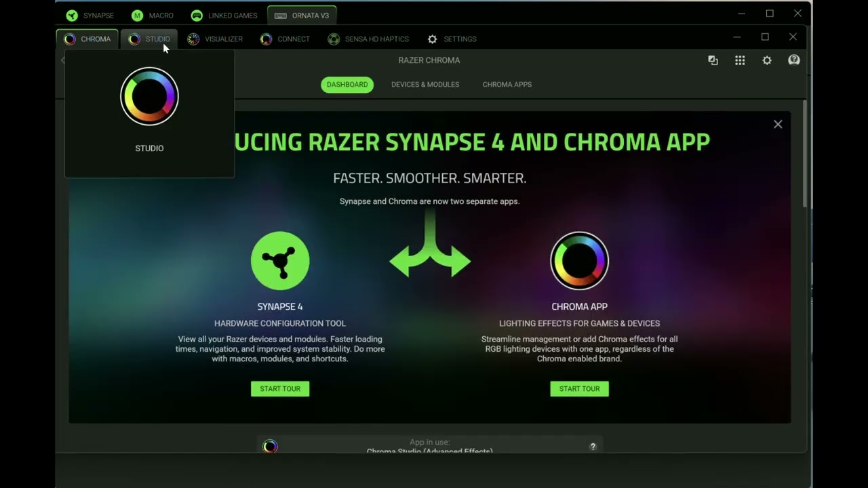868x488 pixels.
Task: Start the Chroma App tour
Action: [x=579, y=389]
